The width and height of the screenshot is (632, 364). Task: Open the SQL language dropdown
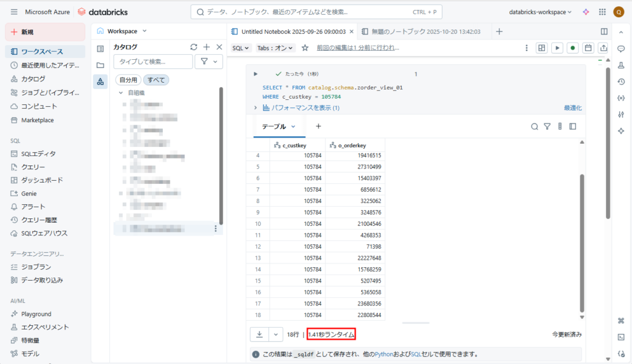pyautogui.click(x=241, y=48)
